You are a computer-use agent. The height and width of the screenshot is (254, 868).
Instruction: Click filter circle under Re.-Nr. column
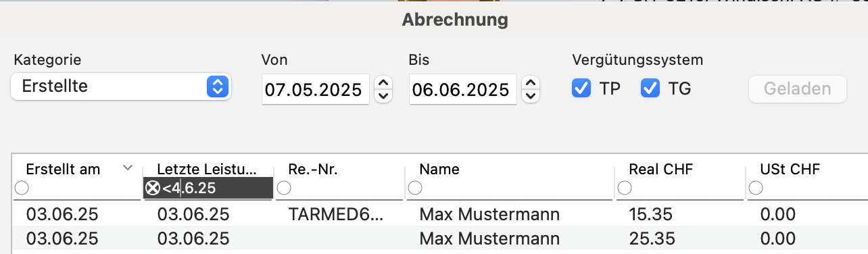point(284,188)
